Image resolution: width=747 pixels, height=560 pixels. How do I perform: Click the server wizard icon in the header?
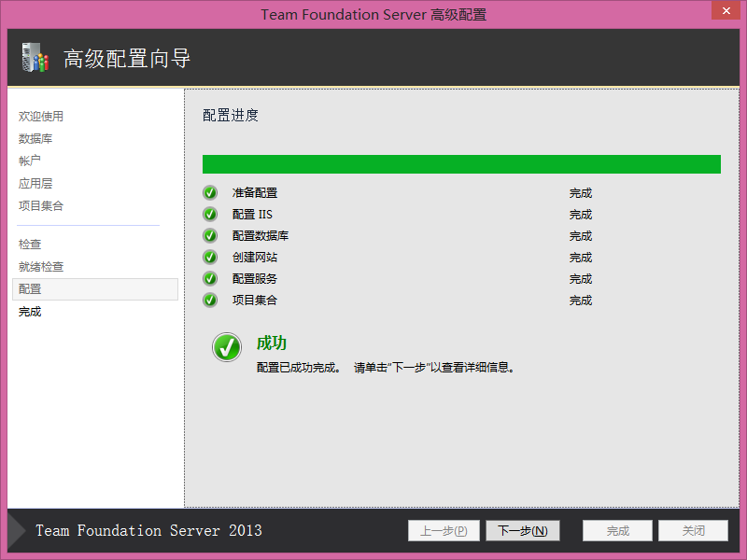pyautogui.click(x=35, y=58)
